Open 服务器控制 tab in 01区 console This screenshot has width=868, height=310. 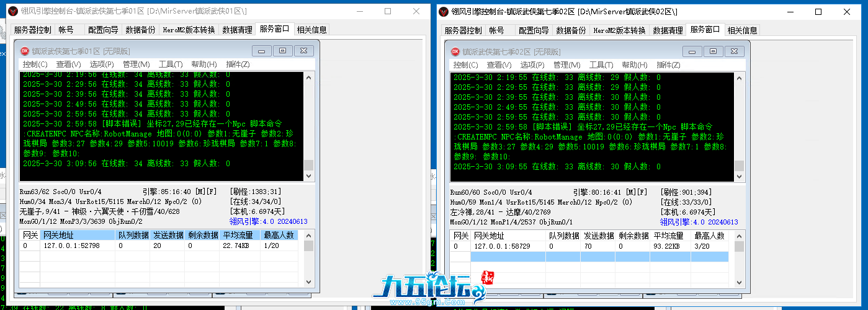[x=32, y=30]
